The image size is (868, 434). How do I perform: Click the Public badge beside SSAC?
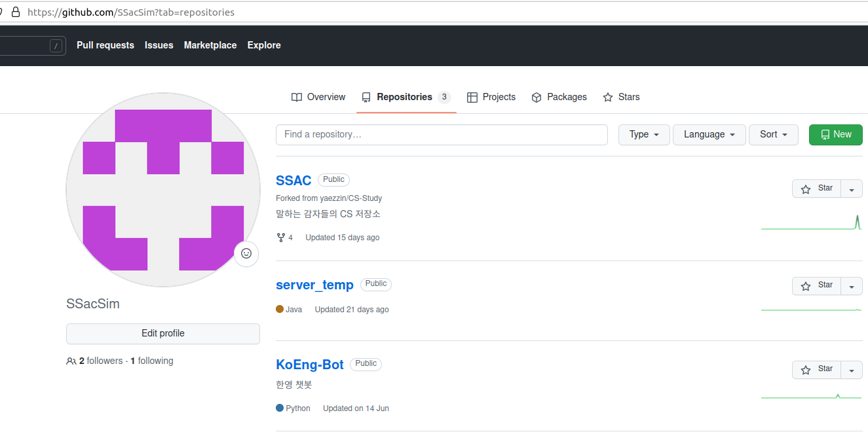(x=333, y=179)
